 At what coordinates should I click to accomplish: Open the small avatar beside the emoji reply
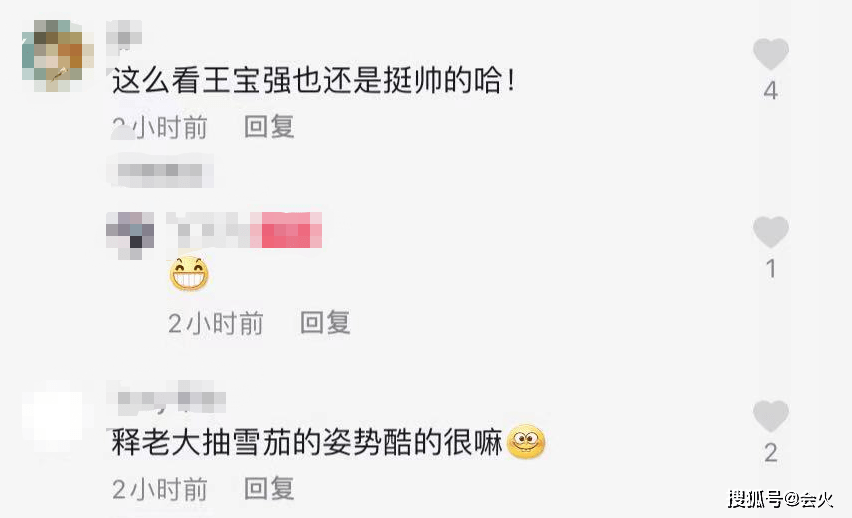tap(130, 235)
